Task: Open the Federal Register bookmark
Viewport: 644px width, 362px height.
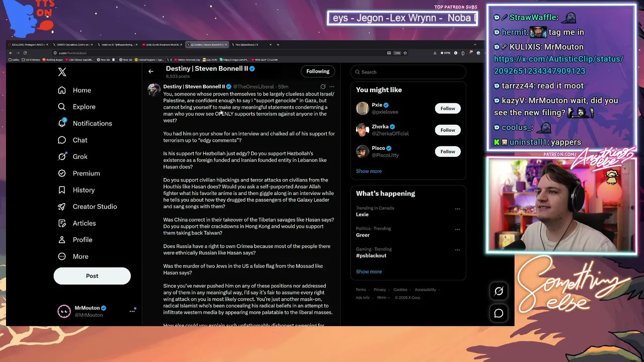Action: 149,60
